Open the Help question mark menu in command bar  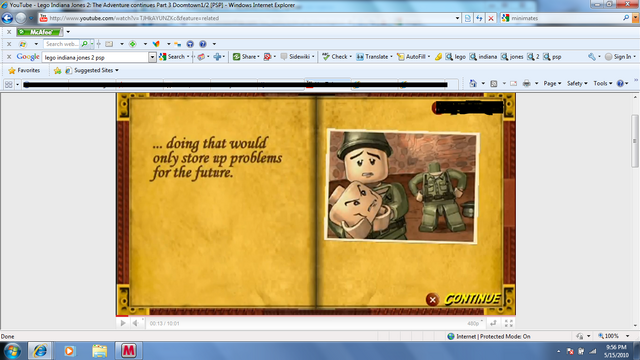tap(622, 83)
